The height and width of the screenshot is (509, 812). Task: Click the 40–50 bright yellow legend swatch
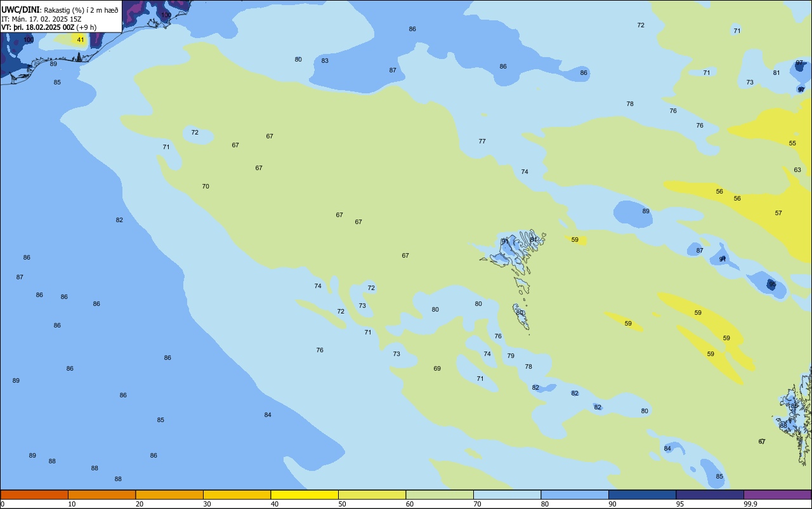(x=304, y=494)
